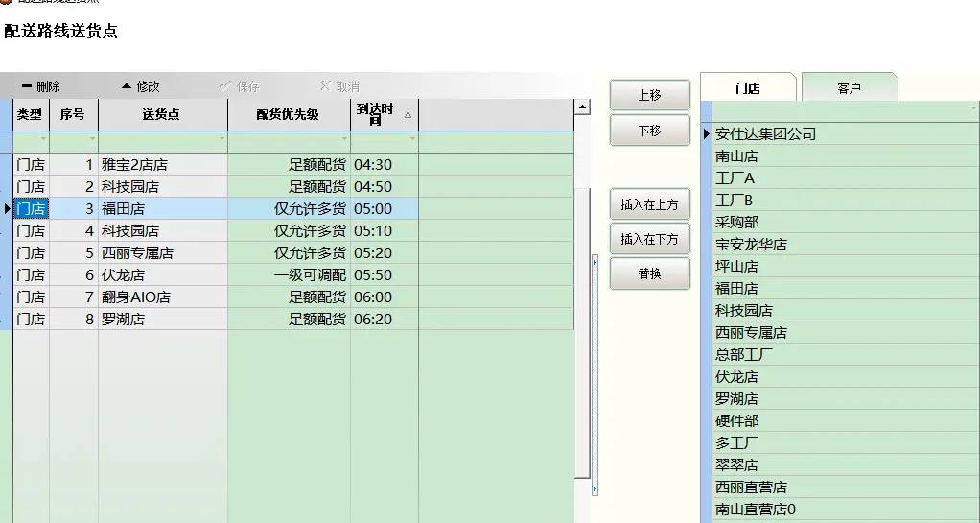Click the upper splitter arrow beside the table
The image size is (980, 523).
click(x=595, y=263)
